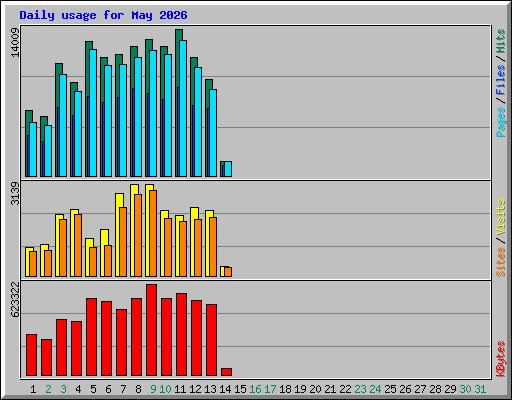
Task: Click green day label 30 on the x-axis
Action: coord(465,389)
